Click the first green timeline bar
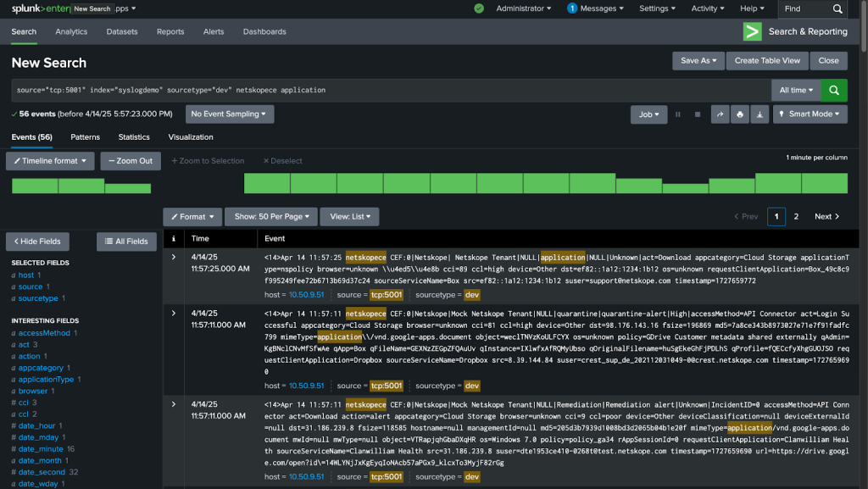 [x=35, y=186]
